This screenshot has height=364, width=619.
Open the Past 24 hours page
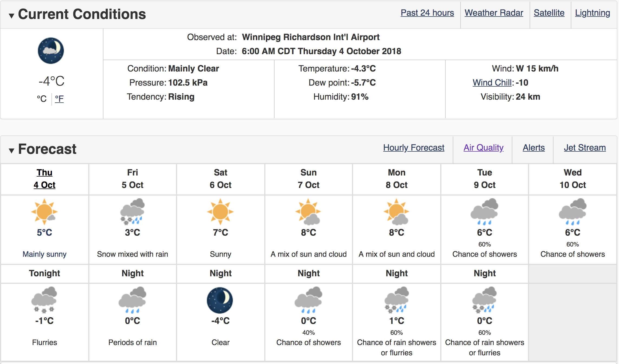click(x=427, y=13)
